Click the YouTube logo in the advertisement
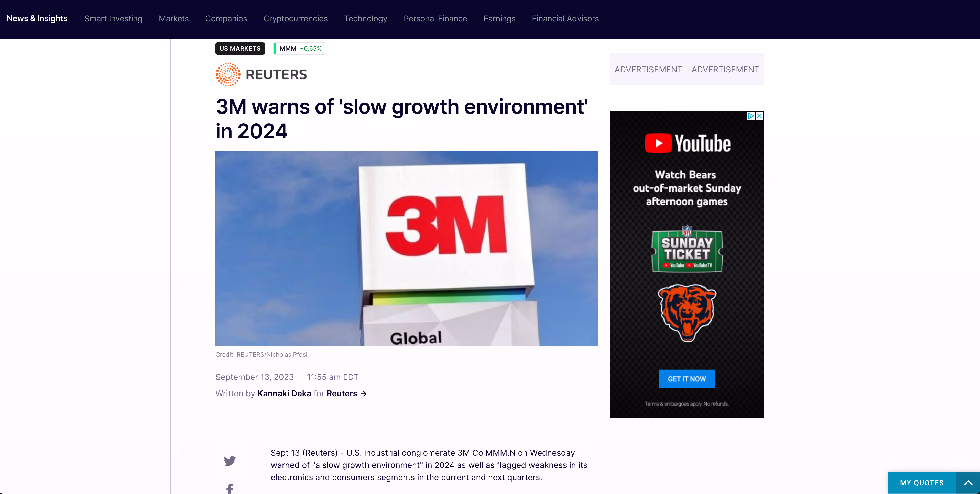This screenshot has width=980, height=494. pos(688,143)
